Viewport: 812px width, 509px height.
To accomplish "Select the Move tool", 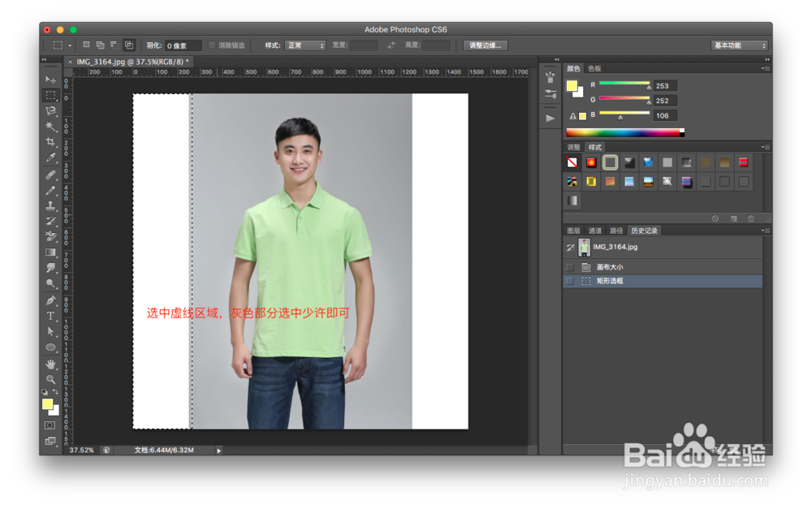I will pyautogui.click(x=50, y=80).
